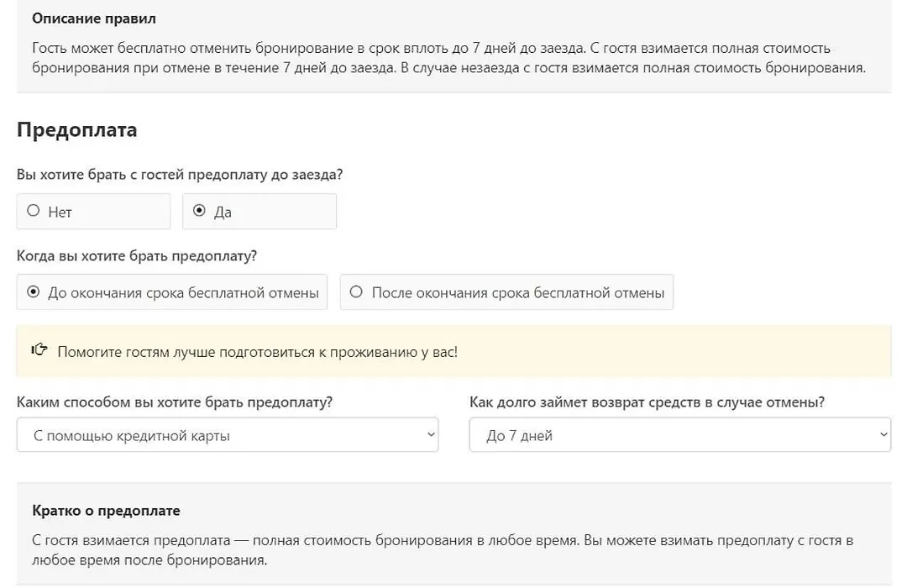Click the cancellation rules description paragraph
The width and height of the screenshot is (907, 588).
point(448,58)
